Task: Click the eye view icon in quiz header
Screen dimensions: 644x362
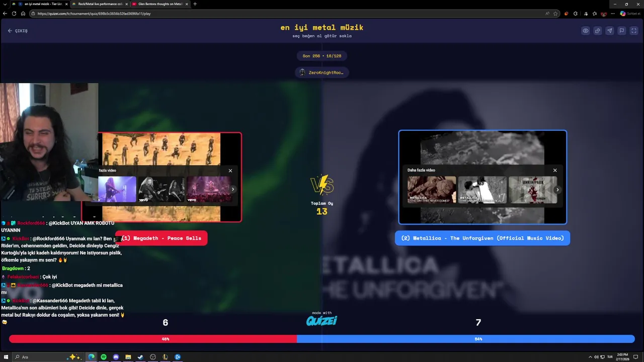Action: (586, 31)
